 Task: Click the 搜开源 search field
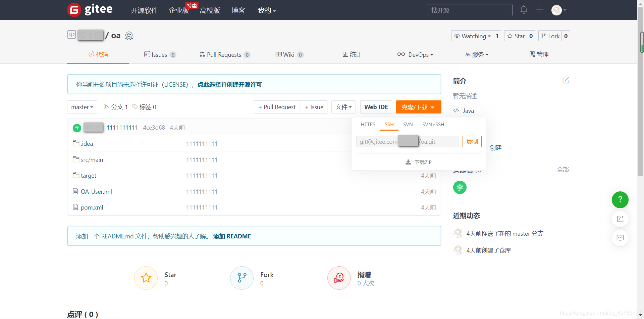(x=470, y=10)
